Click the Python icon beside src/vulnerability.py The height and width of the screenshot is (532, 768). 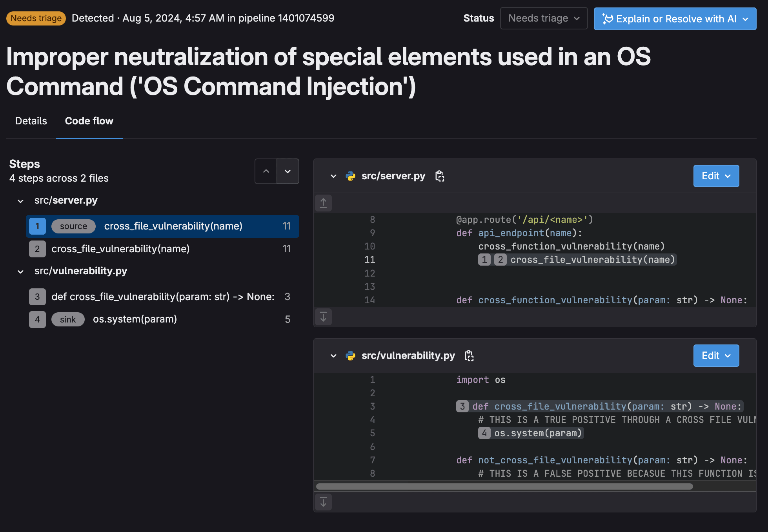coord(350,355)
